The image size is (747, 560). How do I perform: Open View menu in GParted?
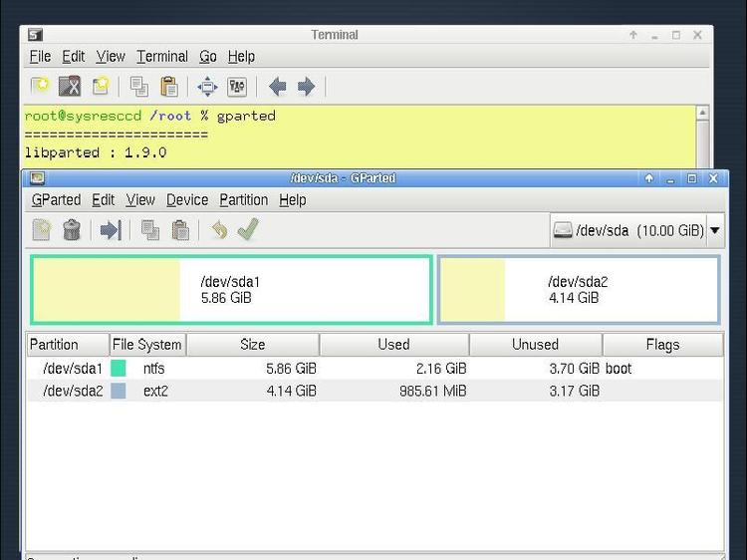(140, 199)
